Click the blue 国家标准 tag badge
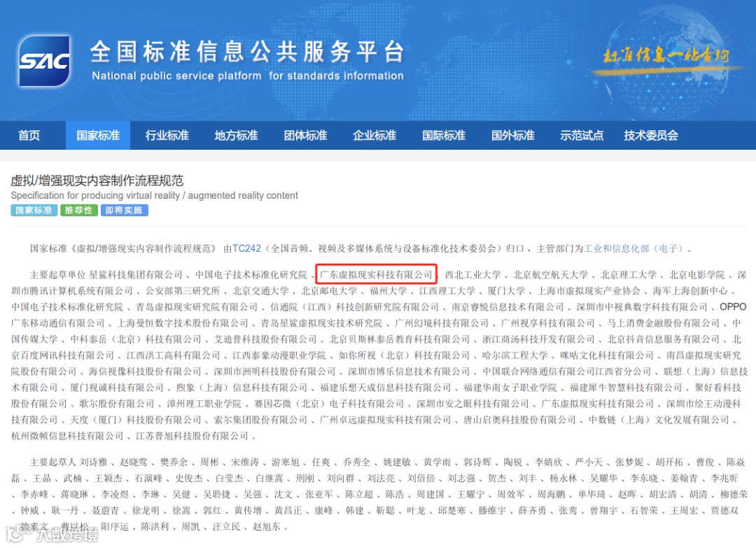Viewport: 756px width, 548px height. (x=34, y=210)
